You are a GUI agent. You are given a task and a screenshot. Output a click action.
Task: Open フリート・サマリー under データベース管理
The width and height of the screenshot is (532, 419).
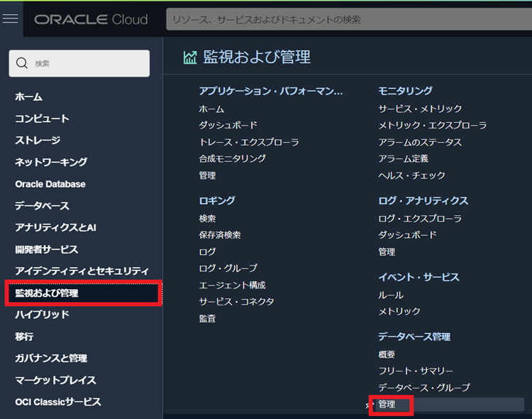click(x=415, y=371)
